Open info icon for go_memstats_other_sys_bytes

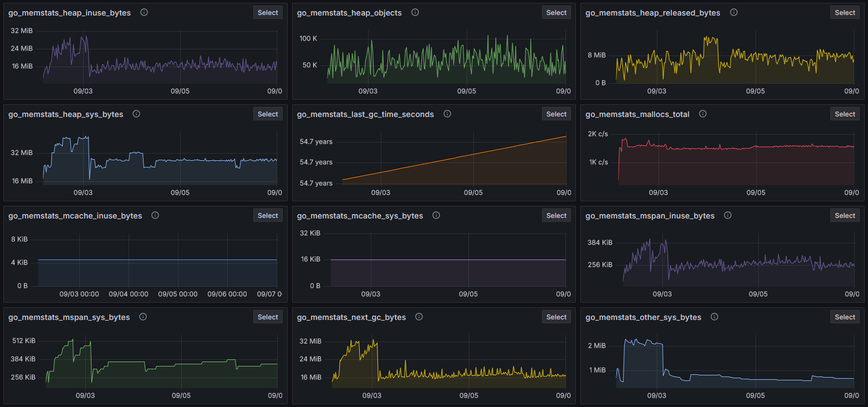tap(714, 317)
